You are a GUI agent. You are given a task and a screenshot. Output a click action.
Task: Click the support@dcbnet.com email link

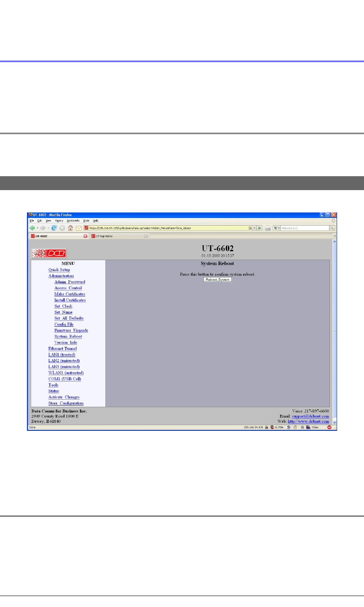tap(310, 416)
